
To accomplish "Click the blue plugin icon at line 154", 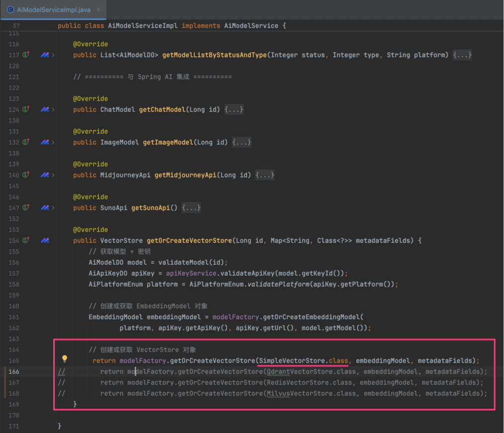I will 45,240.
